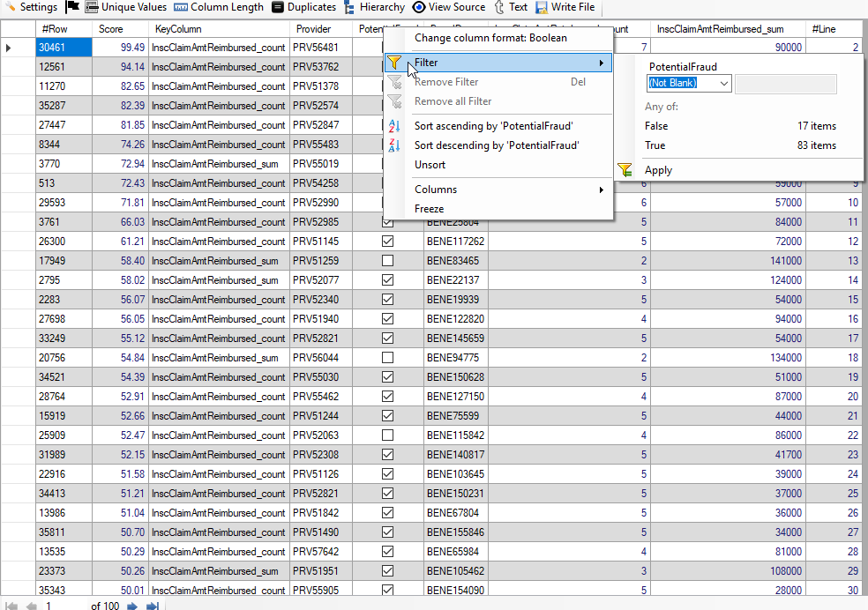Expand the Columns submenu

[602, 190]
